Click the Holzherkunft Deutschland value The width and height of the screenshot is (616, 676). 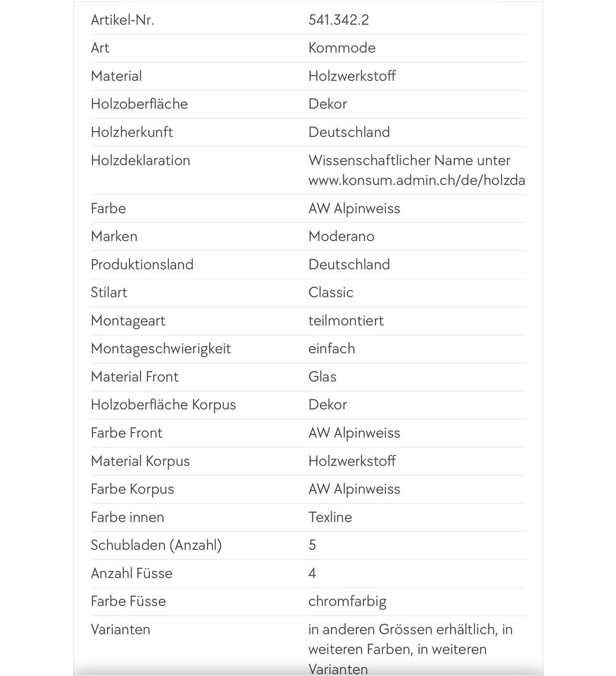349,132
